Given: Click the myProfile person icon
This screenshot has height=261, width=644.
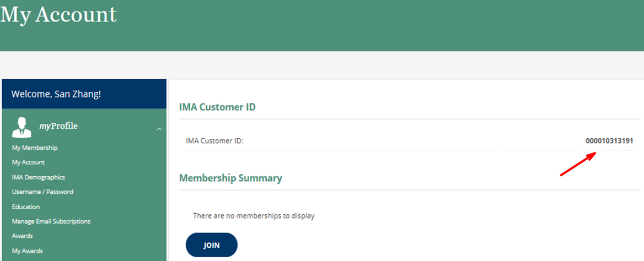Looking at the screenshot, I should pyautogui.click(x=22, y=127).
